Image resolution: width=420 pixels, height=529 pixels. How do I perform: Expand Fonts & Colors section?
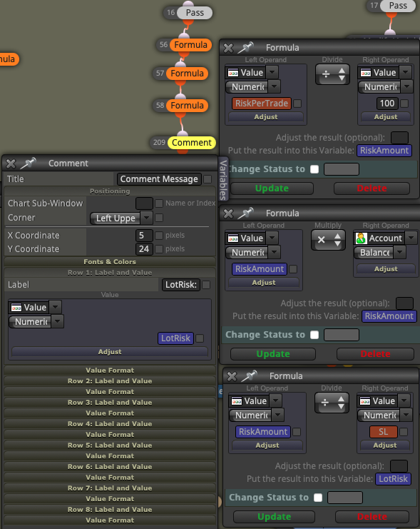pyautogui.click(x=110, y=262)
